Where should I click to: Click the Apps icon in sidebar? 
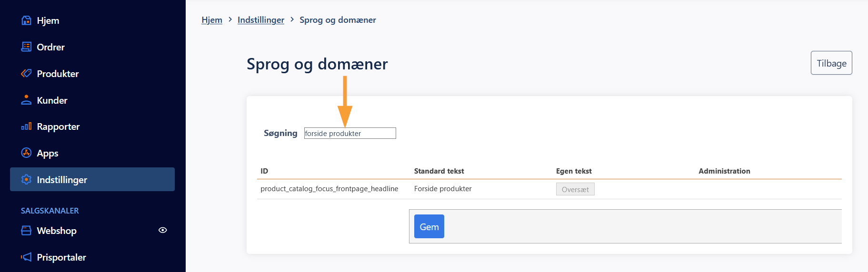click(26, 153)
